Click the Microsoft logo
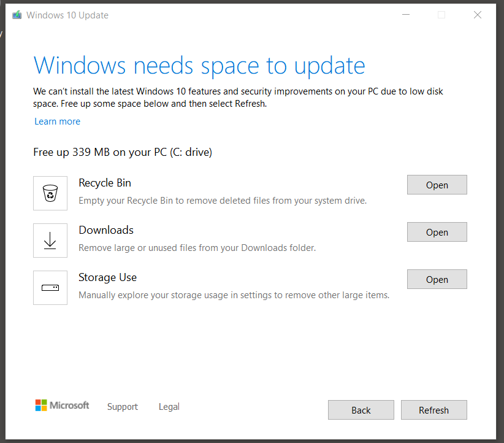This screenshot has width=504, height=443. coord(62,406)
